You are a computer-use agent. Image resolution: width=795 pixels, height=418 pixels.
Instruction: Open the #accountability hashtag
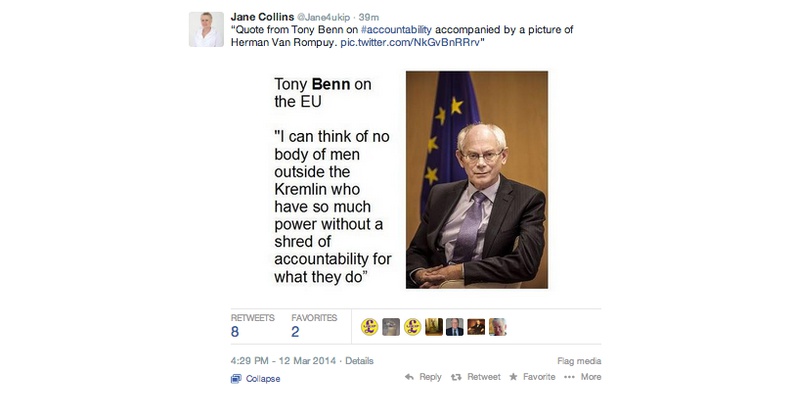pyautogui.click(x=396, y=29)
